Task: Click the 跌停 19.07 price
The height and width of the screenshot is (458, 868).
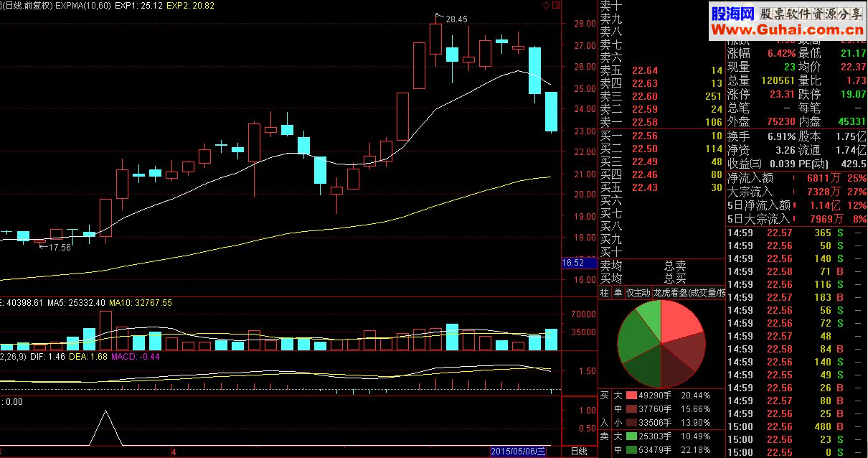Action: point(853,94)
